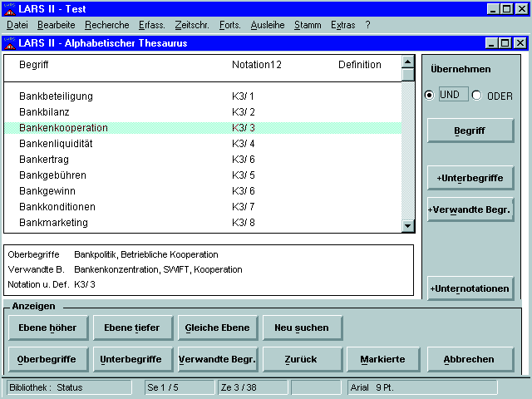Open the Forts. menu
Viewport: 532px width, 399px height.
[x=230, y=25]
